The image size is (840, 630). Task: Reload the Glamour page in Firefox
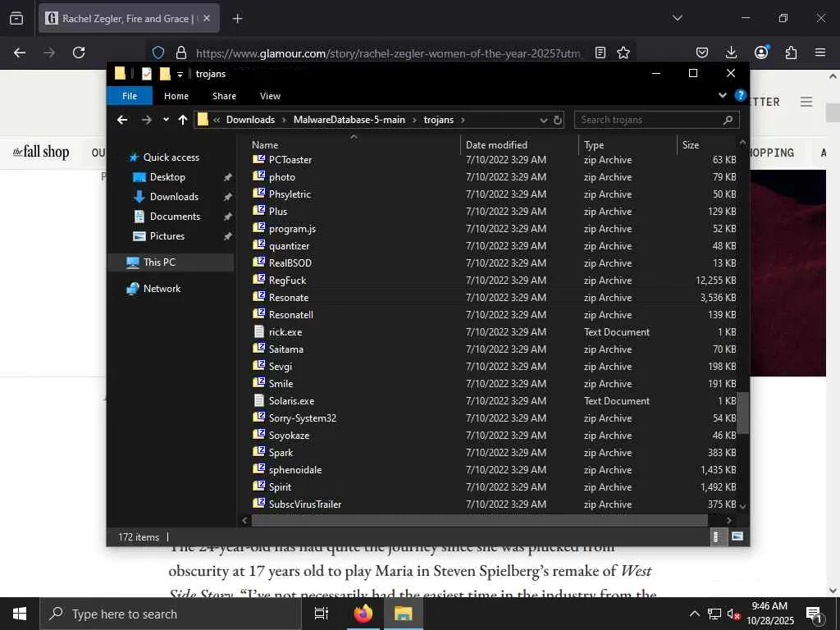(79, 52)
